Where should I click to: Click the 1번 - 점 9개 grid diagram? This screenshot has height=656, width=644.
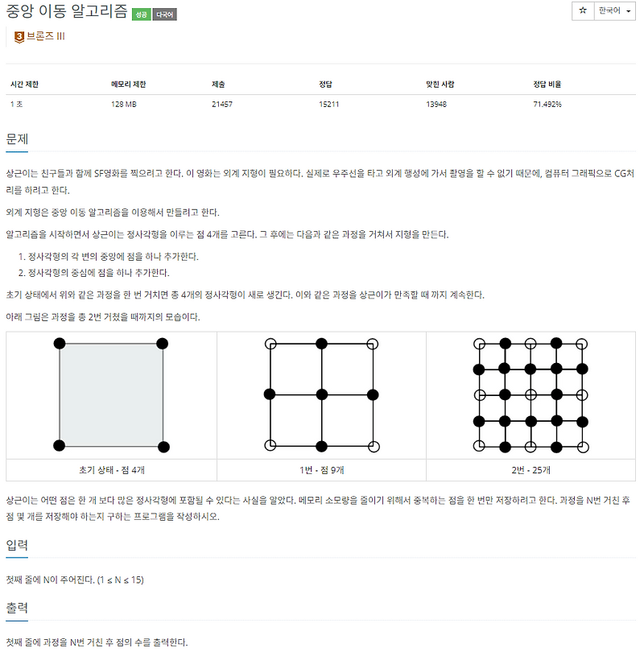[321, 394]
